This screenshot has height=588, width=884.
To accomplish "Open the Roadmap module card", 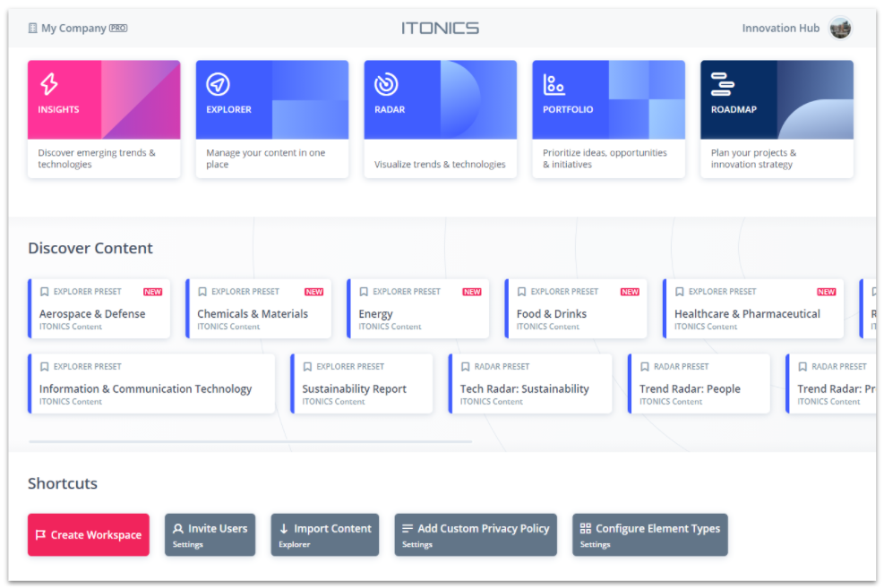I will click(x=777, y=119).
